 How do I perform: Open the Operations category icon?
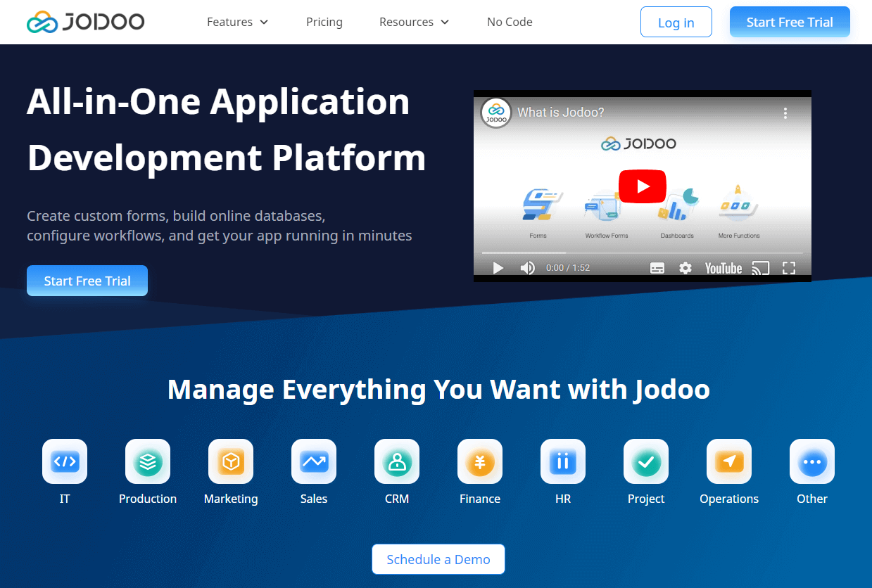click(x=729, y=461)
